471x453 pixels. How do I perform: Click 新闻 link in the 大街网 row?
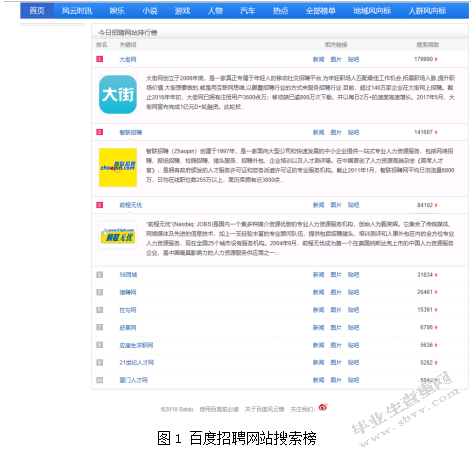point(318,59)
